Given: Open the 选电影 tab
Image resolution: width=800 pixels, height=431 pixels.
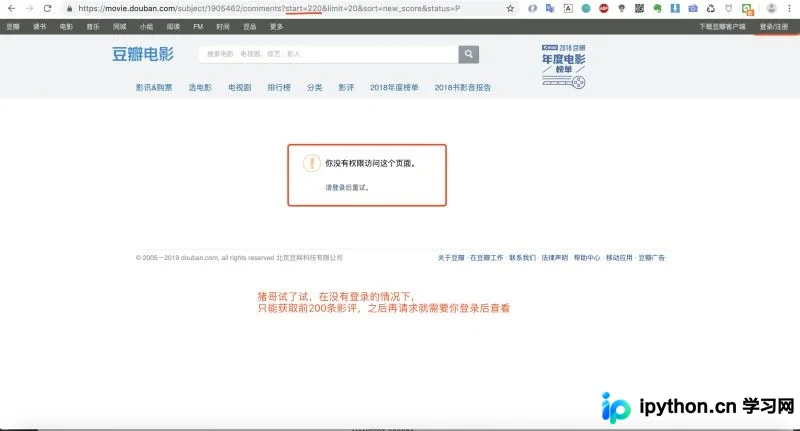Looking at the screenshot, I should point(200,88).
